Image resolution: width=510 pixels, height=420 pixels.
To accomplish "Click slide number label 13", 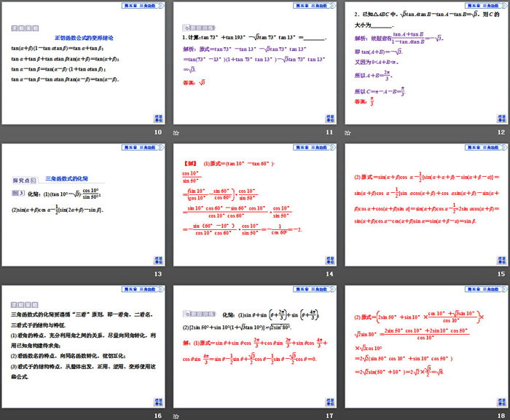I will click(x=158, y=274).
